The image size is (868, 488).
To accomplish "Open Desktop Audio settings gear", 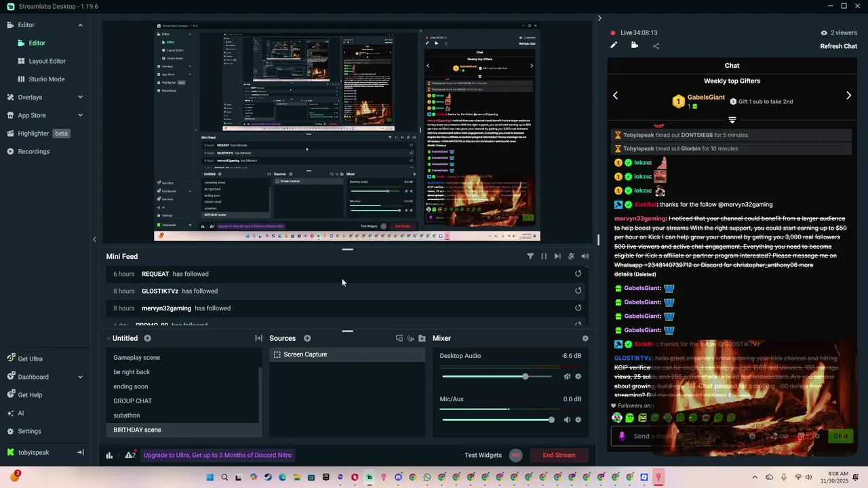I will [578, 376].
